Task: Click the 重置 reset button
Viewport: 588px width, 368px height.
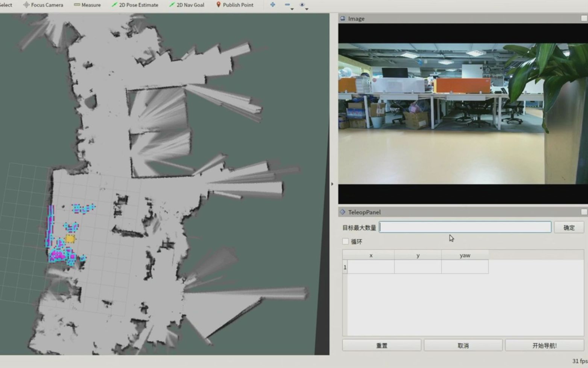Action: [381, 345]
